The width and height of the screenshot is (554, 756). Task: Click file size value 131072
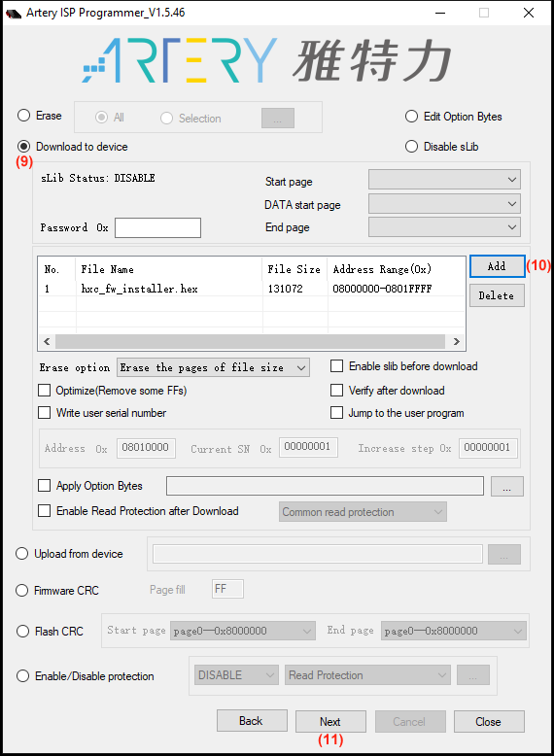tap(286, 289)
